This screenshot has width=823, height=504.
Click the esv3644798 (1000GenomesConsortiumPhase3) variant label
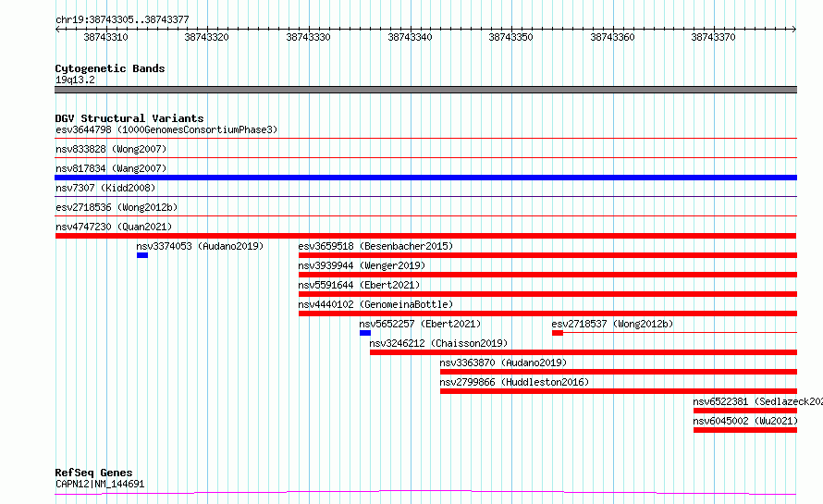point(166,129)
